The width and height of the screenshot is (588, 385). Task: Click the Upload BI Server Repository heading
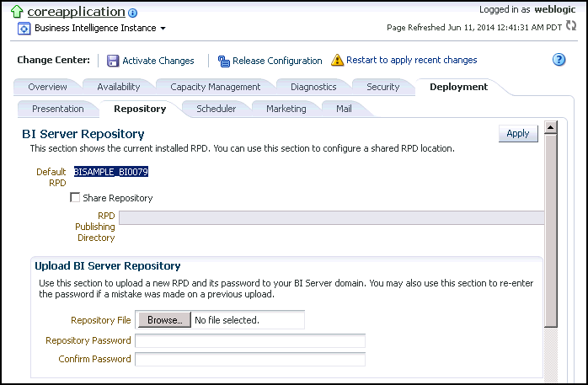(x=108, y=265)
